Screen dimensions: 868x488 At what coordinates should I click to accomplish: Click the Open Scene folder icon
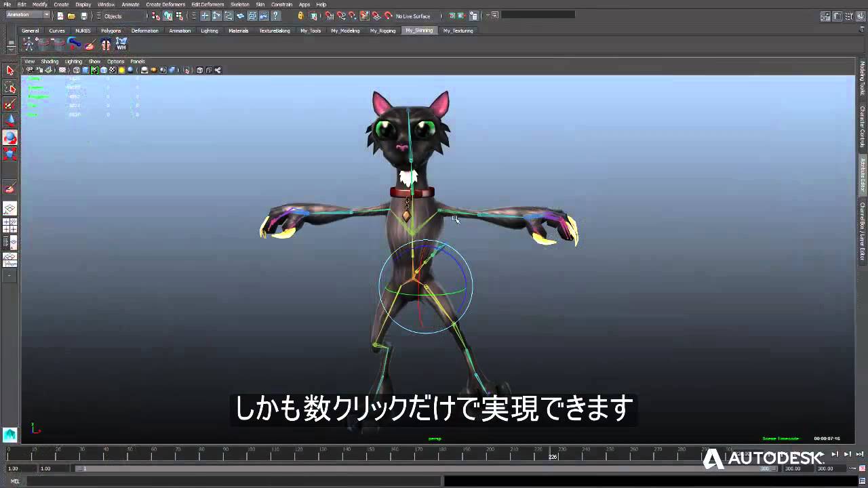(x=71, y=16)
